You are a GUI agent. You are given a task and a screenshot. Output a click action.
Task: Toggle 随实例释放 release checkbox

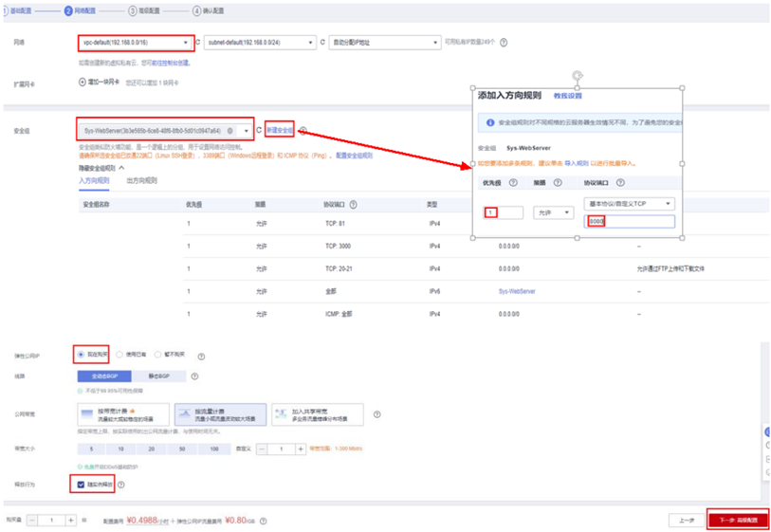(82, 485)
